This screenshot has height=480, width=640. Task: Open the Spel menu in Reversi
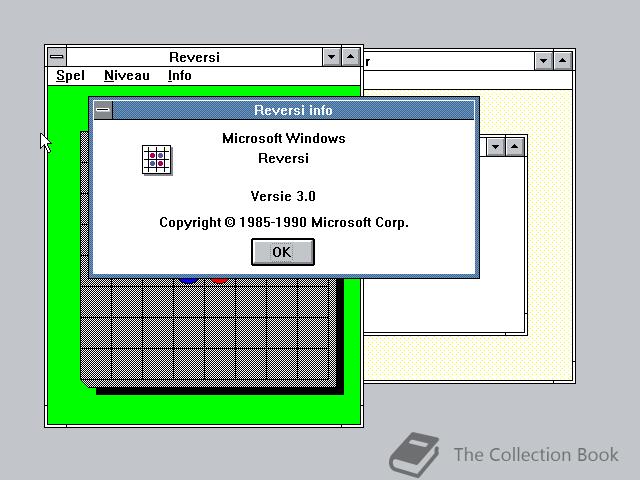[x=70, y=76]
